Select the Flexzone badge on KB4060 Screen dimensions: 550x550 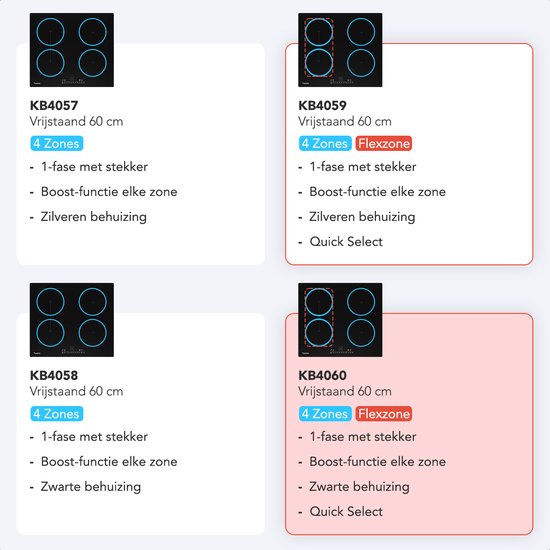point(384,414)
